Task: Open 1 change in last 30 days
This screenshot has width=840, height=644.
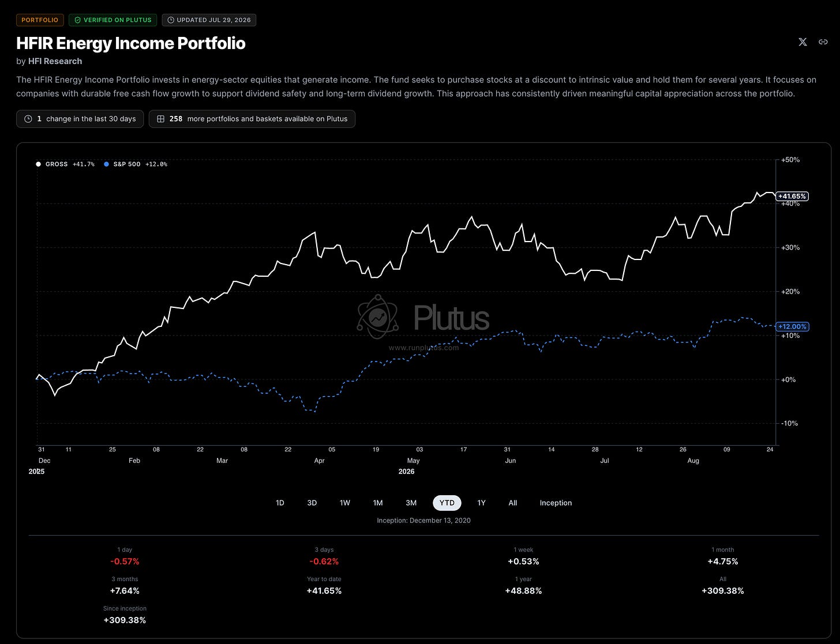Action: click(80, 119)
